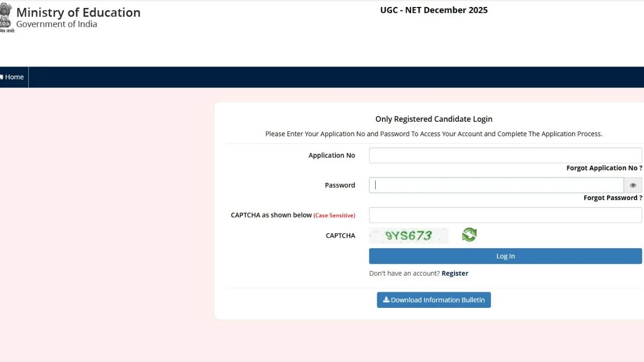Toggle password visibility with the eye icon
Viewport: 644px width, 362px height.
pyautogui.click(x=633, y=186)
